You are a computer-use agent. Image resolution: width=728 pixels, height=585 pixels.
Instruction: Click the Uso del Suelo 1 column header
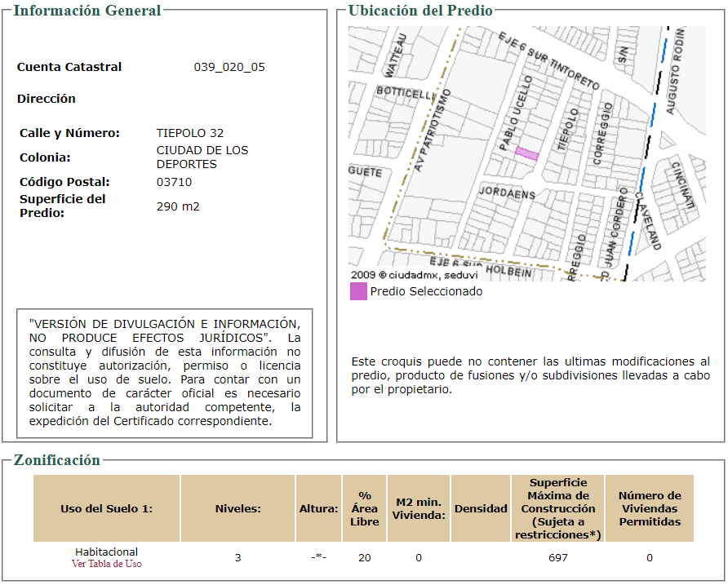(x=106, y=508)
